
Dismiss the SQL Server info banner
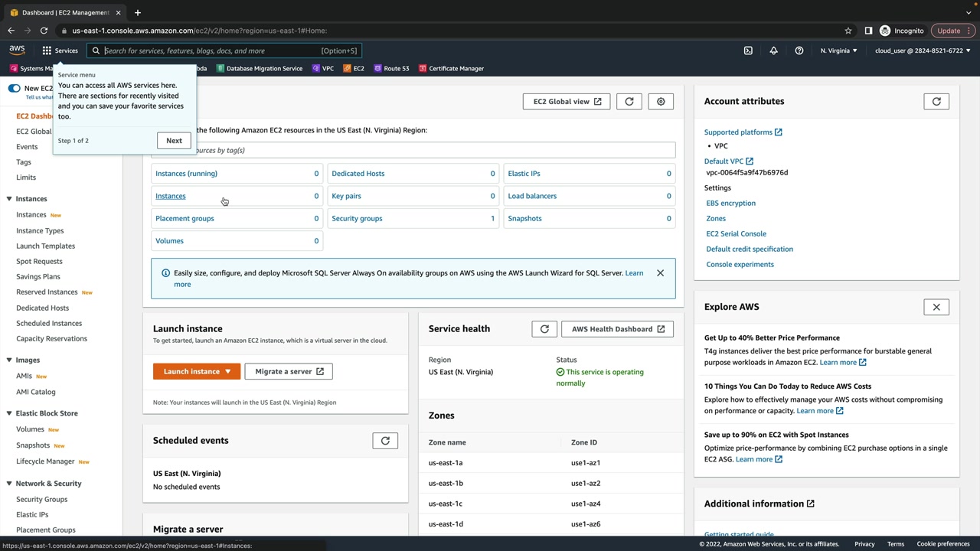(660, 273)
